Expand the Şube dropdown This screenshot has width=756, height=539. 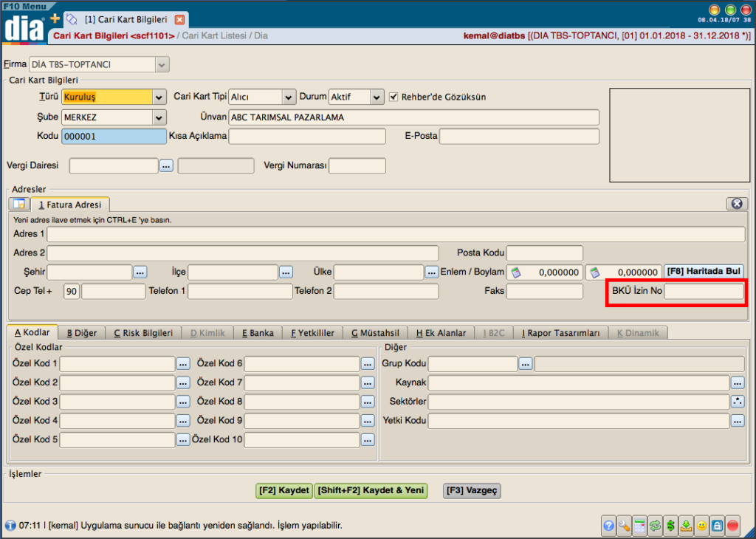click(x=159, y=117)
